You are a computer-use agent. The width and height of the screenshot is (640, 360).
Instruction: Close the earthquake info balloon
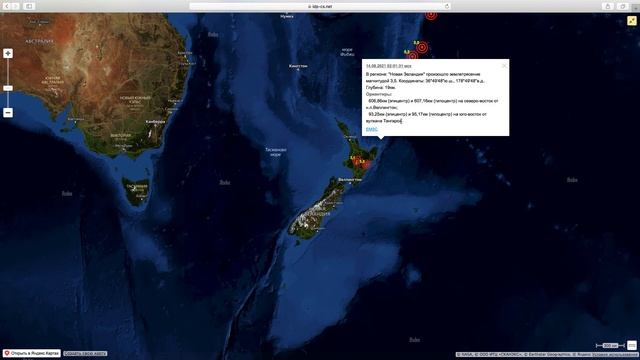tap(504, 65)
